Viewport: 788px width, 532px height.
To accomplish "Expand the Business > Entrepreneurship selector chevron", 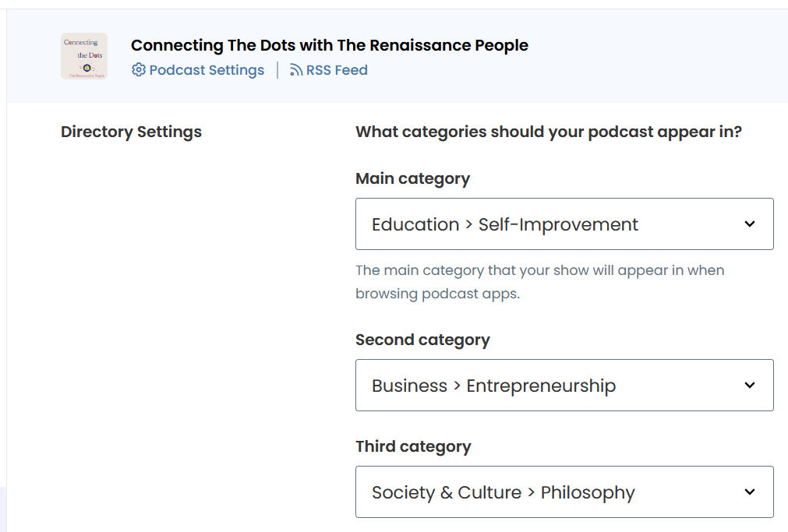I will pos(748,385).
